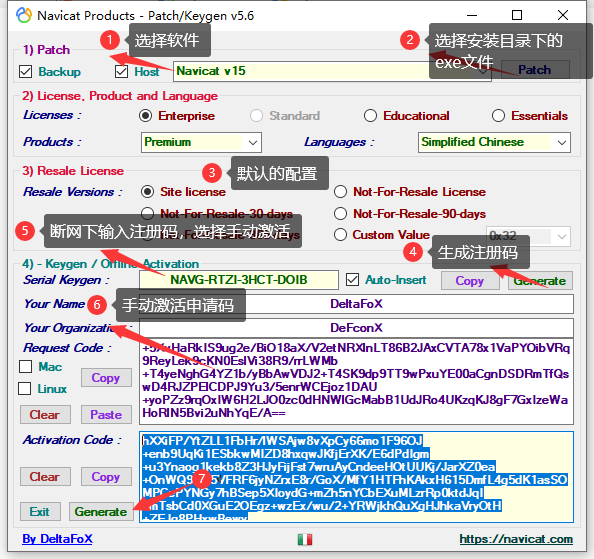Click the organization field with DeFconX
This screenshot has height=559, width=594.
click(x=356, y=328)
